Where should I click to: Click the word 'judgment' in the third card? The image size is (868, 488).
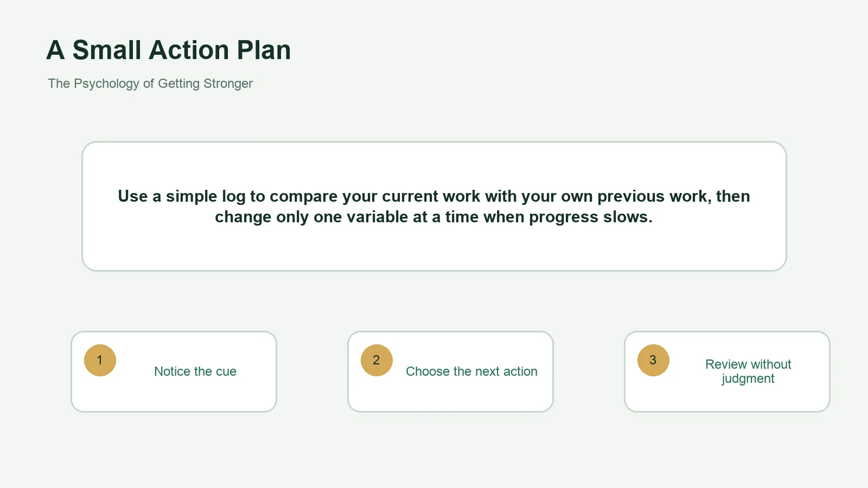coord(748,379)
